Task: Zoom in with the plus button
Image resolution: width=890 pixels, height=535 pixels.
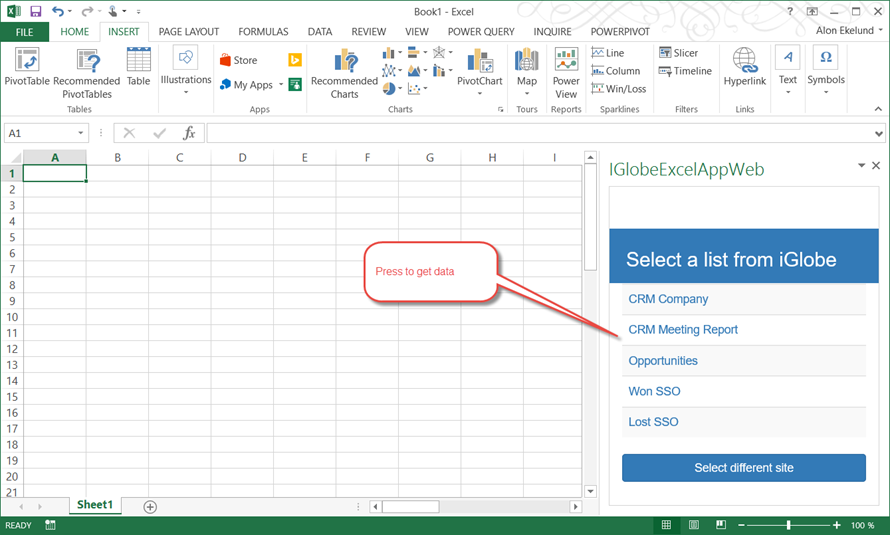Action: [837, 525]
